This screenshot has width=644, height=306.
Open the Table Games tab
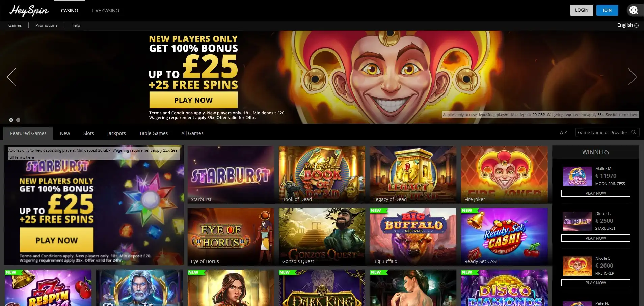[153, 133]
